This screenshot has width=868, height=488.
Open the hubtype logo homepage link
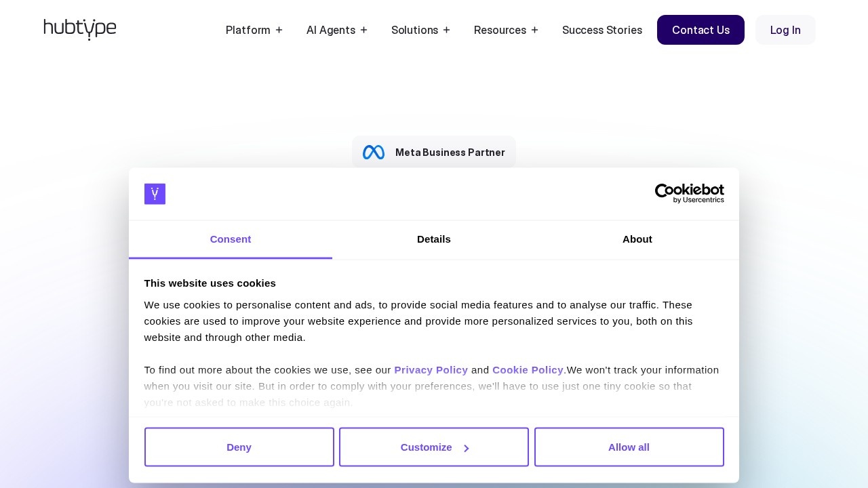(80, 30)
